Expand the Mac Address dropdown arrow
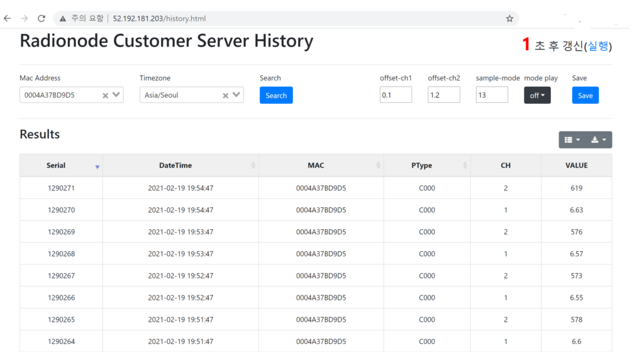 point(116,94)
